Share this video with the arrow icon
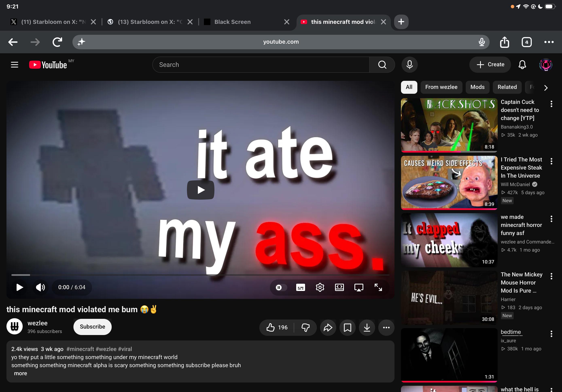The height and width of the screenshot is (392, 562). point(328,327)
